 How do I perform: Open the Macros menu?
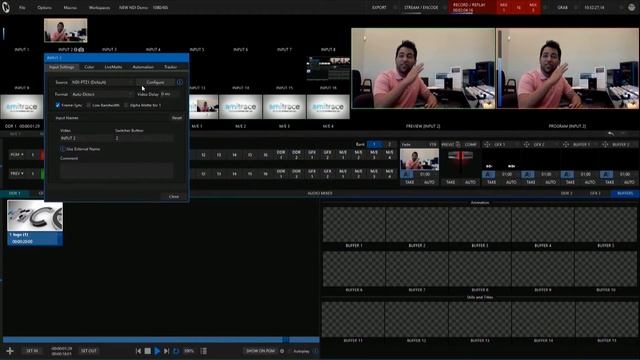pos(70,7)
